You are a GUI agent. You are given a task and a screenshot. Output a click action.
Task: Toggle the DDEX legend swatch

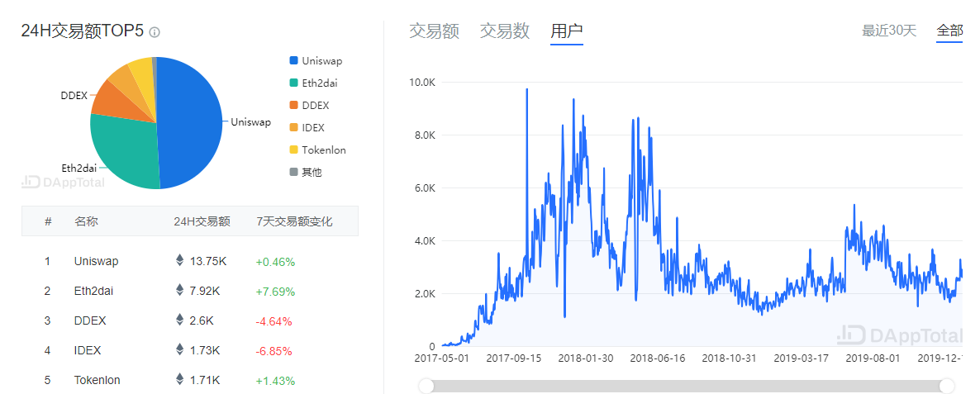click(x=293, y=105)
